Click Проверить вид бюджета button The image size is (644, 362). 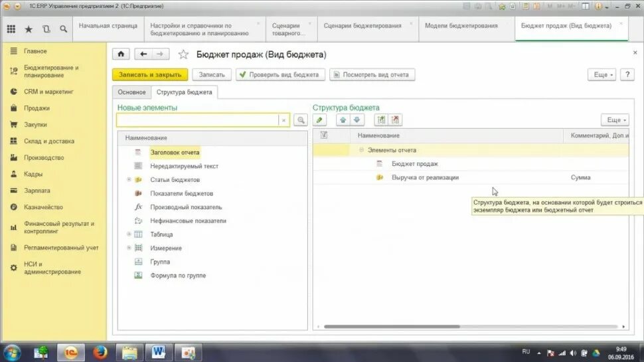click(x=280, y=74)
